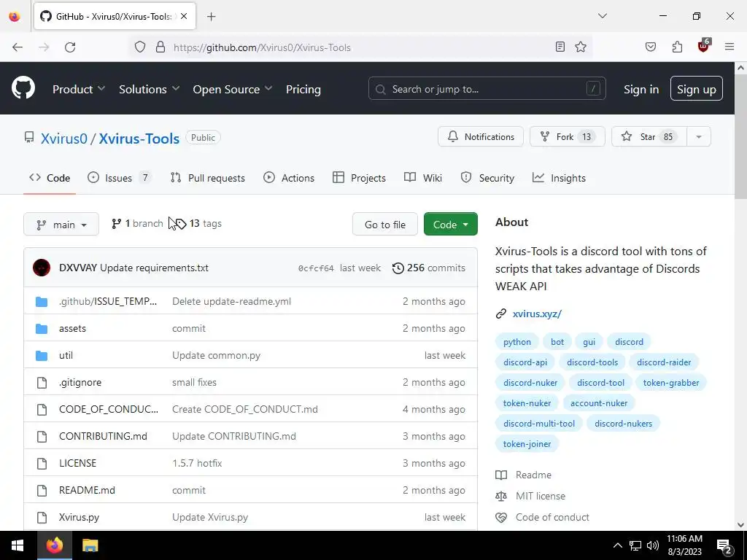Click the token-grabber topic tag
The height and width of the screenshot is (560, 747).
pyautogui.click(x=671, y=382)
